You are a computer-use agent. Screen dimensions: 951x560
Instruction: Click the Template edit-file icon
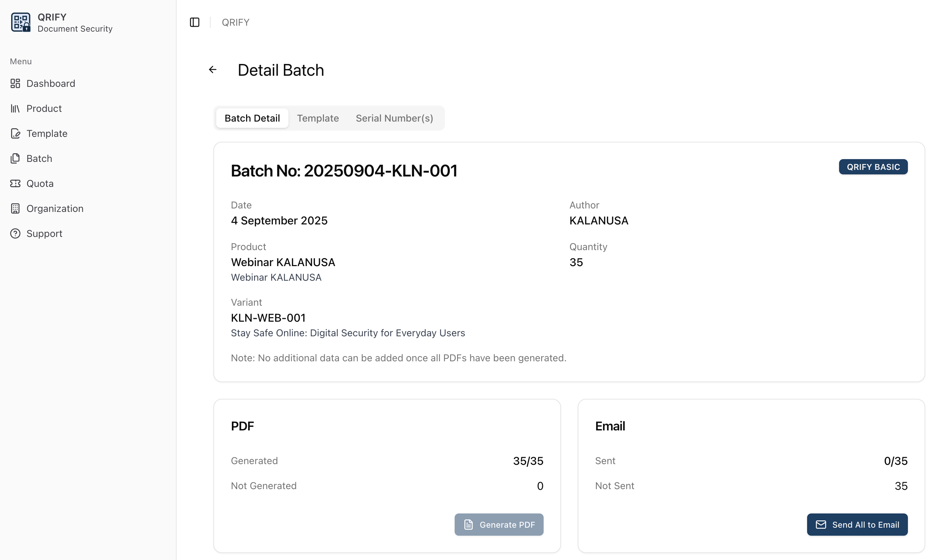pos(15,134)
